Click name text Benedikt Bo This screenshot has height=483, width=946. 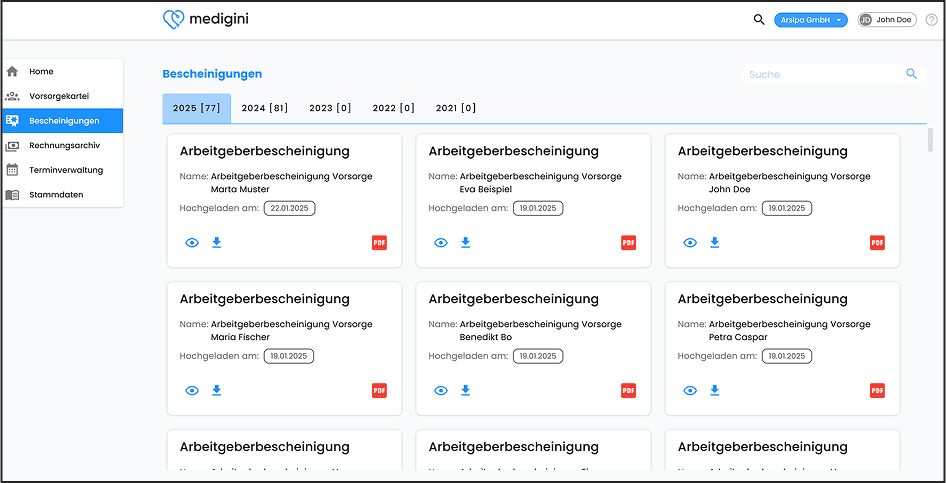[485, 337]
